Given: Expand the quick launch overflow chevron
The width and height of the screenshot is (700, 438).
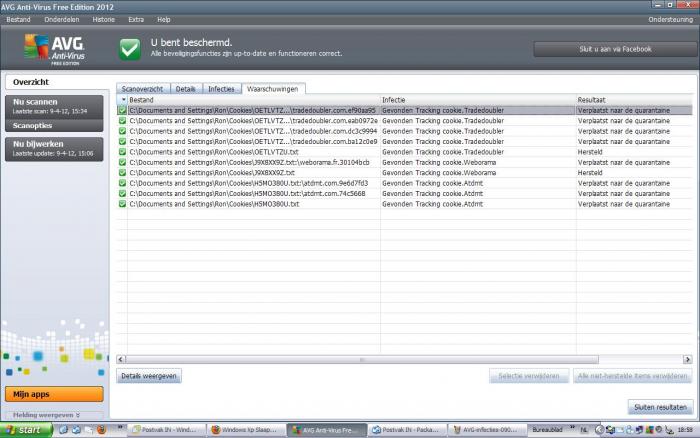Looking at the screenshot, I should pos(120,428).
